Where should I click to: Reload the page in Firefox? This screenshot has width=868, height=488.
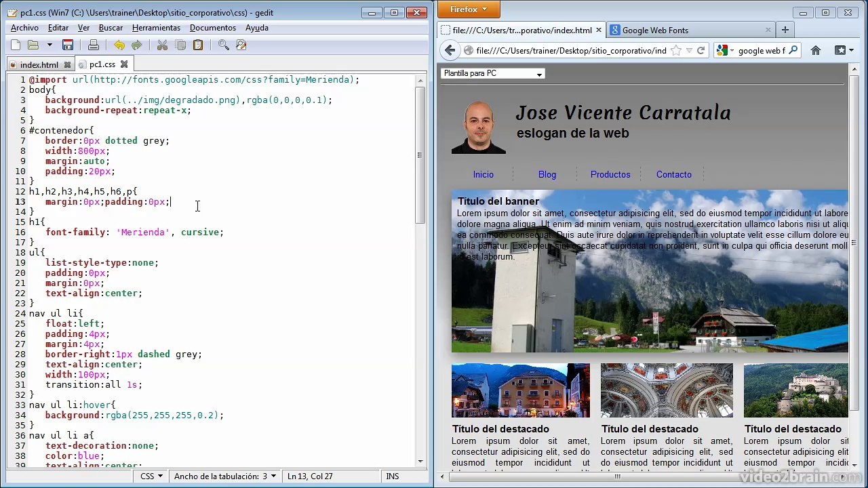tap(701, 51)
